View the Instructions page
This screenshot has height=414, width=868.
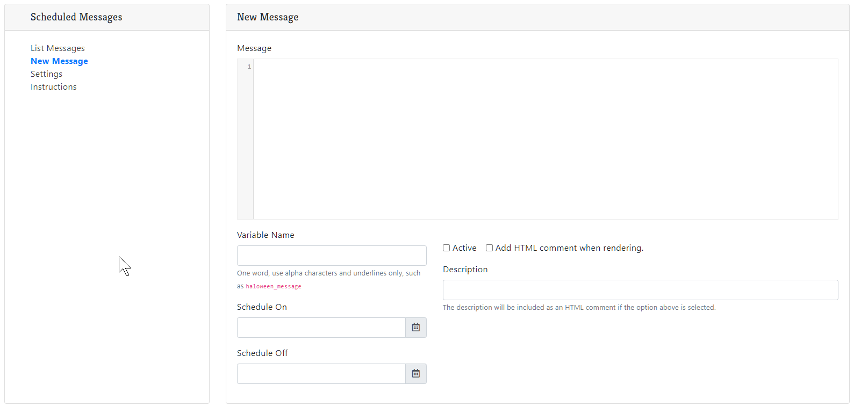click(53, 87)
